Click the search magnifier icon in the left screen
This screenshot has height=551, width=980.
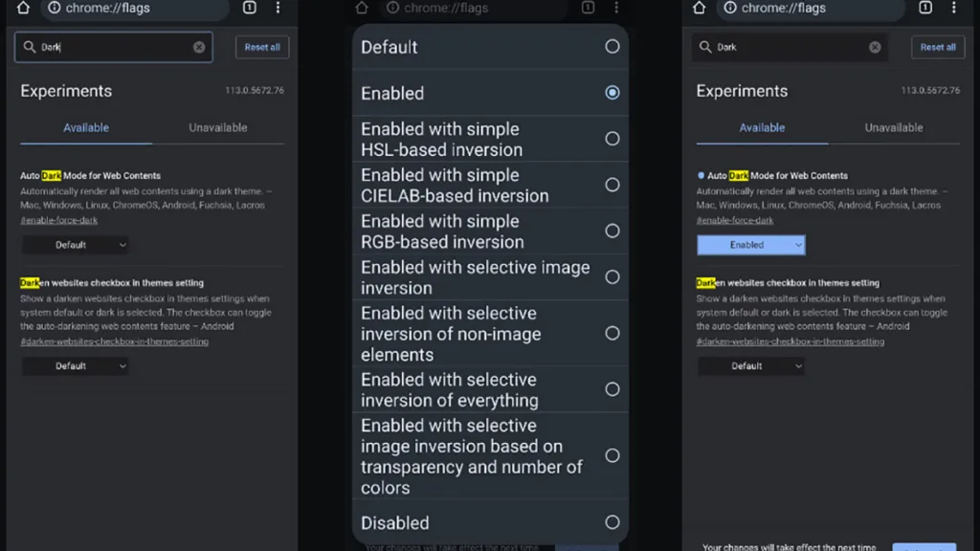point(30,47)
